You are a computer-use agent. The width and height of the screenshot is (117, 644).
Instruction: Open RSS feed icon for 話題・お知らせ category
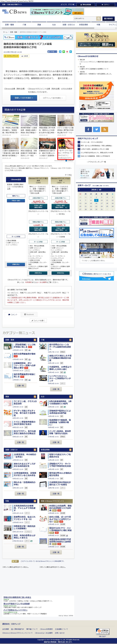[35, 450]
